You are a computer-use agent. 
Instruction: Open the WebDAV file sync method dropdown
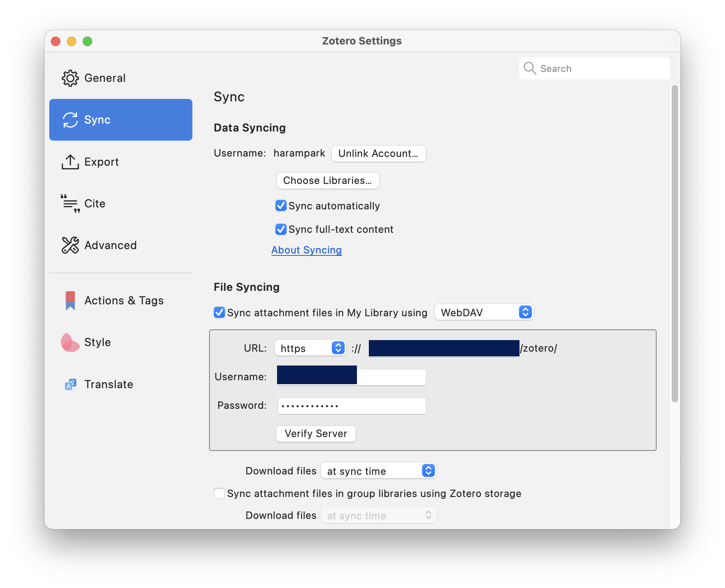[484, 312]
